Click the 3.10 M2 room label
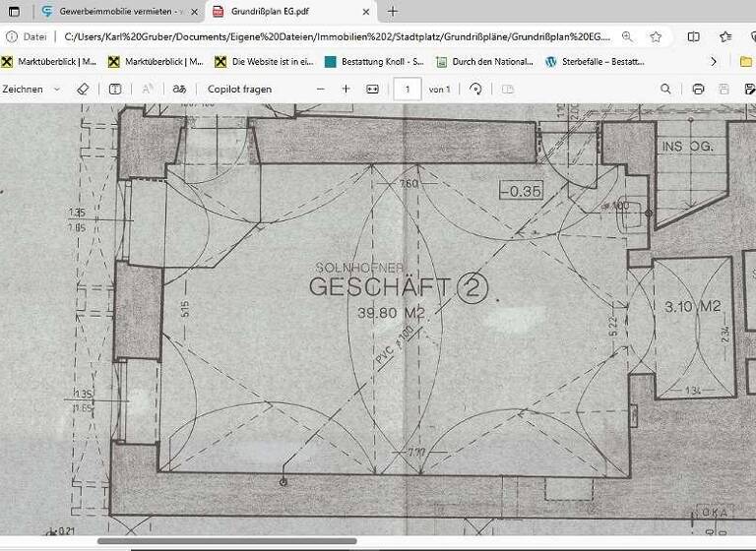Screen dimensions: 756x551 (692, 306)
